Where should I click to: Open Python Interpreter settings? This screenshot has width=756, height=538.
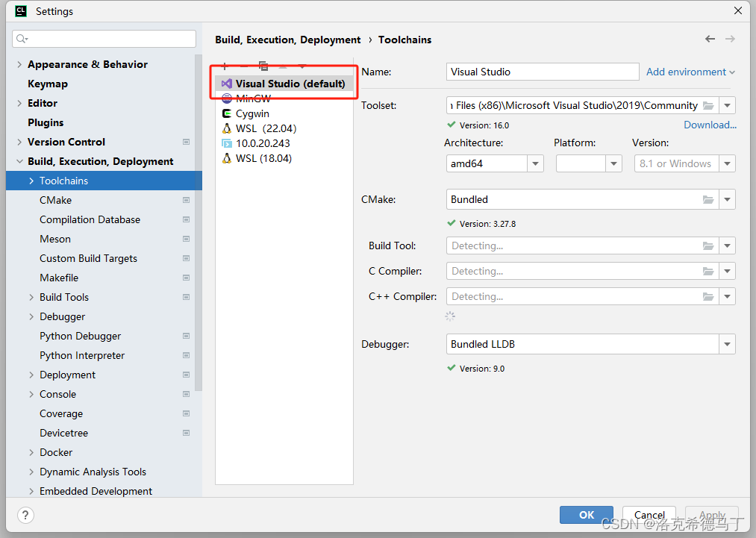pos(82,355)
